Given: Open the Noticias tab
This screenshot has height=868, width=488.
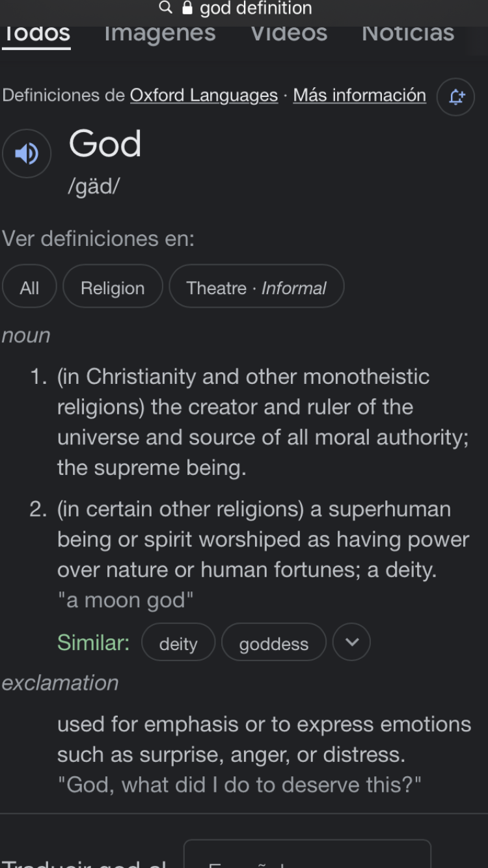Looking at the screenshot, I should [408, 34].
